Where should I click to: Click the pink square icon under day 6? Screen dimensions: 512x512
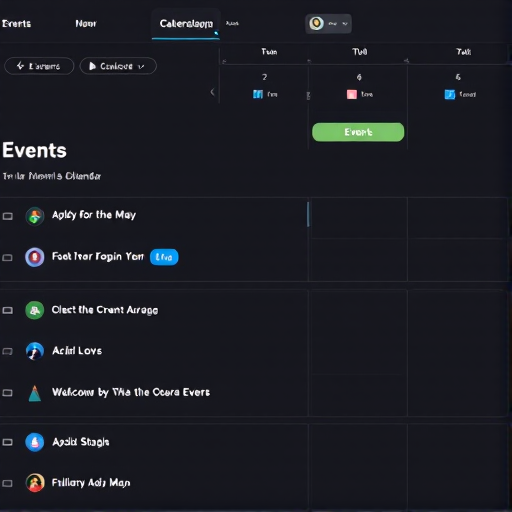352,94
